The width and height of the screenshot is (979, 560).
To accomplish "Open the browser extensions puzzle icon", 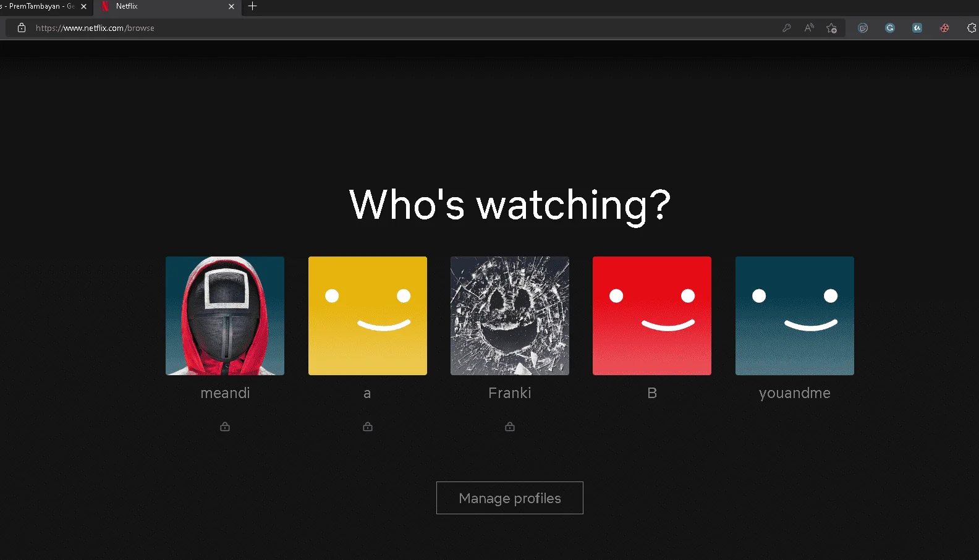I will pos(972,28).
